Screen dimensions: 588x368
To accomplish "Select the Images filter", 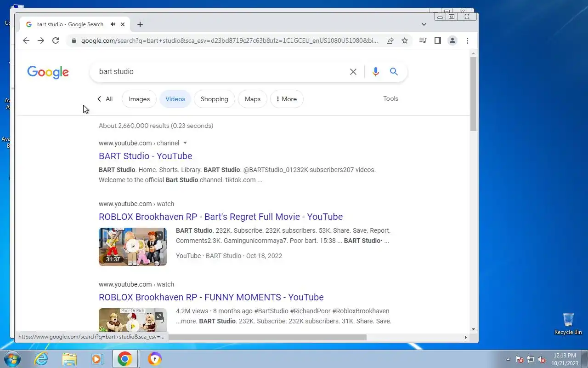I will (x=139, y=99).
